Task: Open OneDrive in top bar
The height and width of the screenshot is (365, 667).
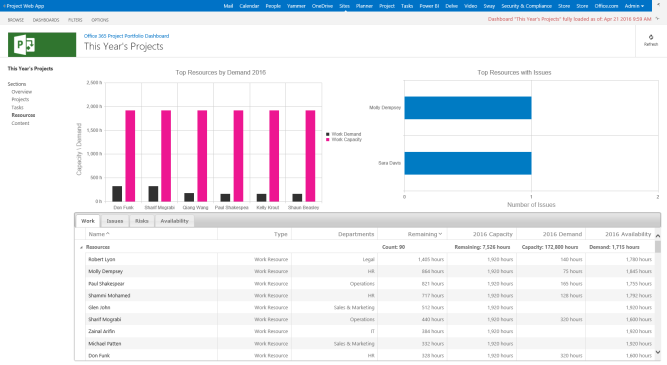Action: click(x=322, y=6)
